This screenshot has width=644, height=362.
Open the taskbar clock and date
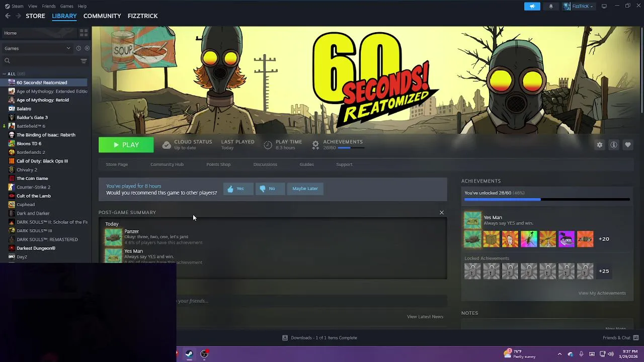[628, 354]
